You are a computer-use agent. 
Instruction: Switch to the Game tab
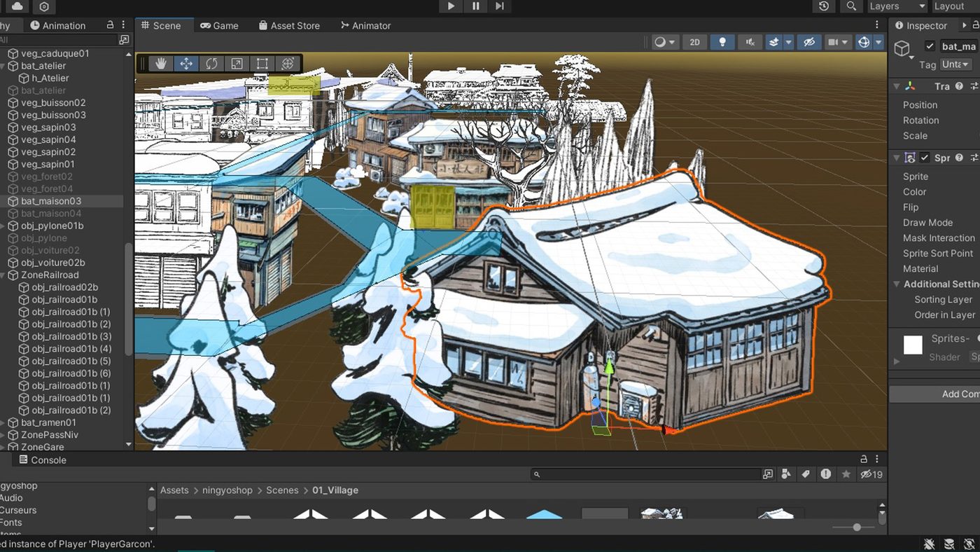219,25
